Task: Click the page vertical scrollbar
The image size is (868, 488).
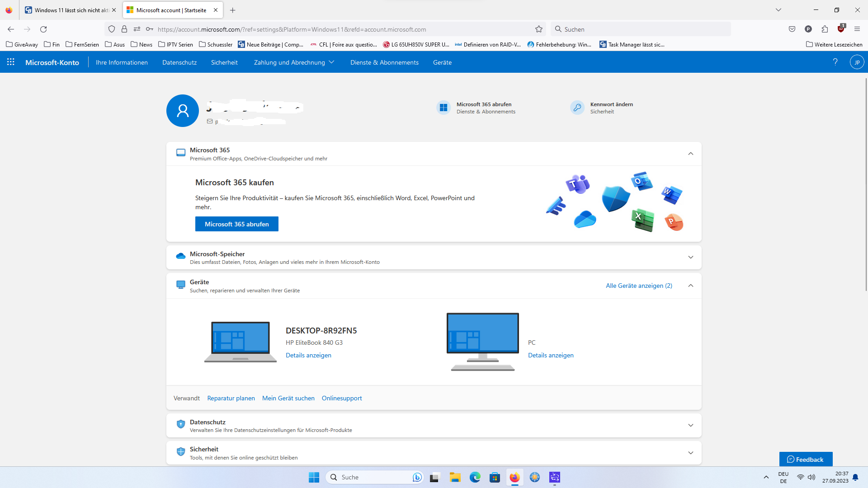Action: [865, 185]
